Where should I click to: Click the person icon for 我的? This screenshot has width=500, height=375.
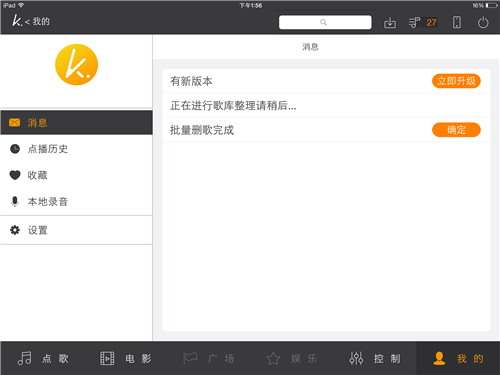pos(439,358)
